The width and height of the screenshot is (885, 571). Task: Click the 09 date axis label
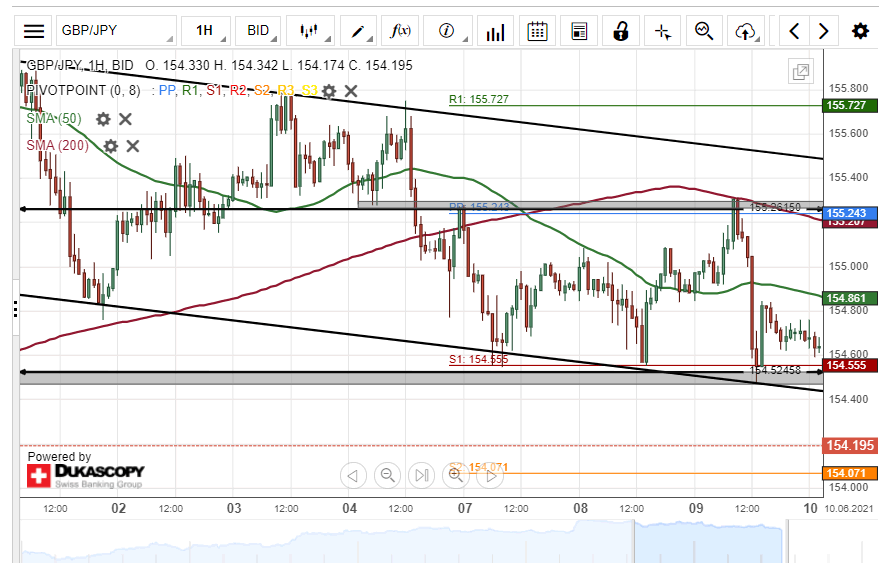696,508
